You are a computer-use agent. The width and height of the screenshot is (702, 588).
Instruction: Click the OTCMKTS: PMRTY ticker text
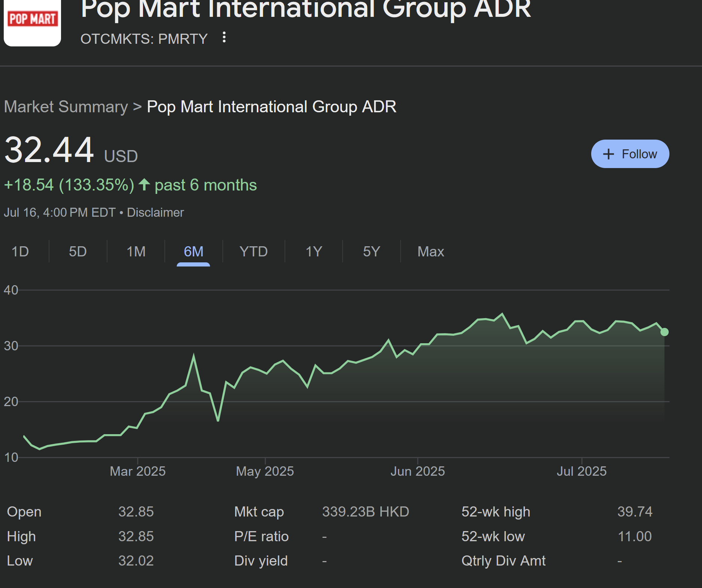(144, 39)
